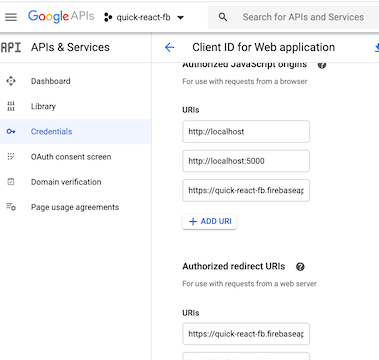379x360 pixels.
Task: Open Library in the sidebar
Action: pos(43,106)
